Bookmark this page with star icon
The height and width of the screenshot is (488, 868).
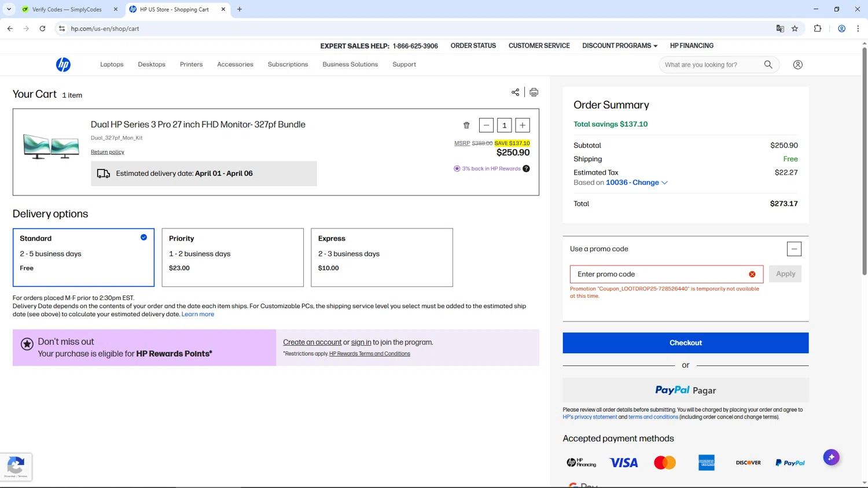tap(795, 28)
